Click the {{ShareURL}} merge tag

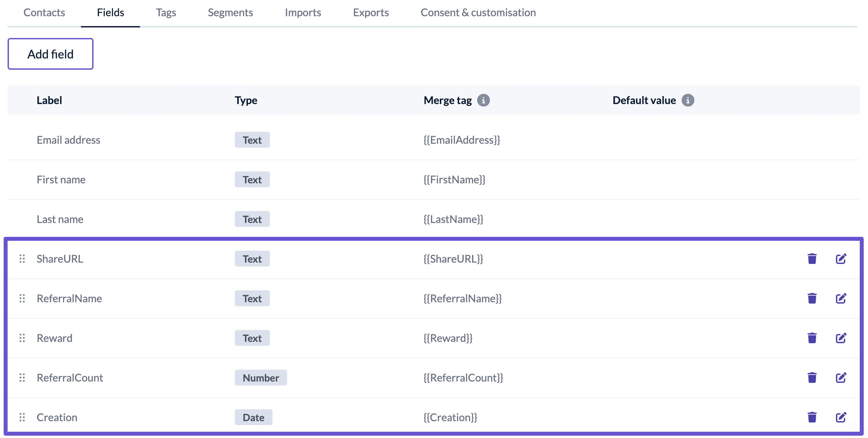point(453,259)
